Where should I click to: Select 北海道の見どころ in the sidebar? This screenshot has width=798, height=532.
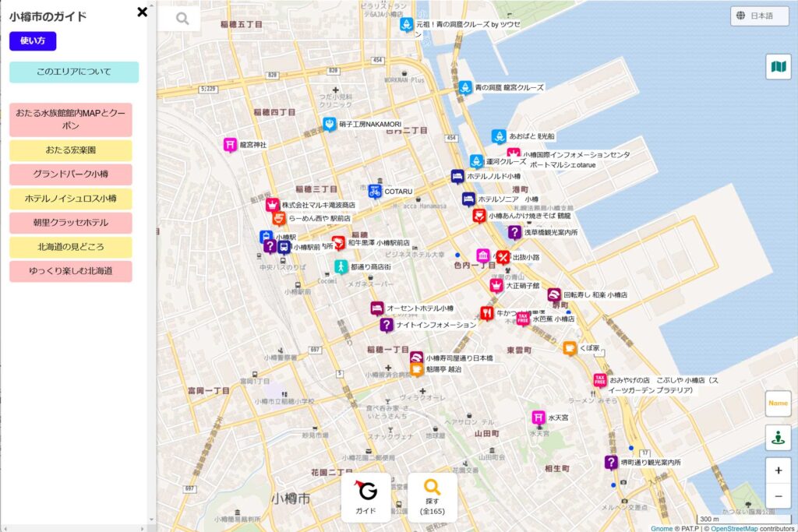tap(70, 248)
